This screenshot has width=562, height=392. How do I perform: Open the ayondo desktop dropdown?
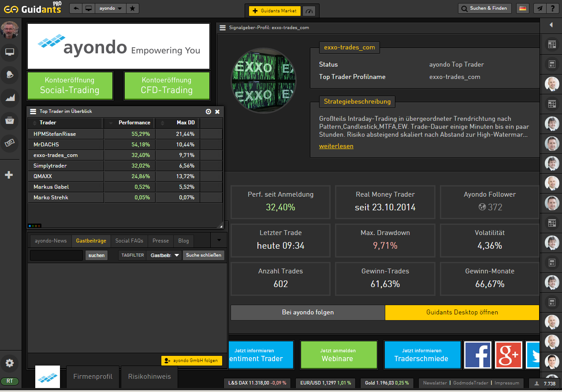coord(110,8)
